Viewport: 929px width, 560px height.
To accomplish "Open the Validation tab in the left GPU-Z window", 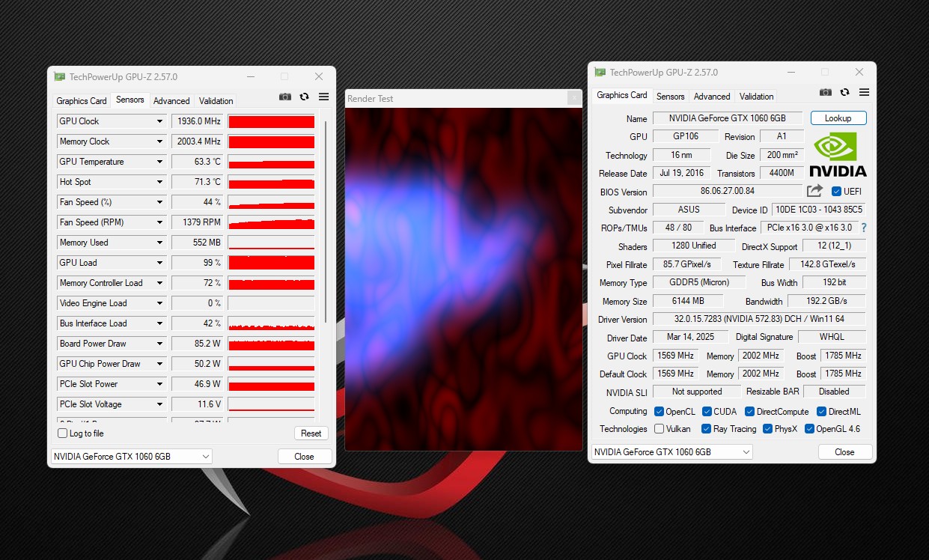I will pyautogui.click(x=216, y=101).
